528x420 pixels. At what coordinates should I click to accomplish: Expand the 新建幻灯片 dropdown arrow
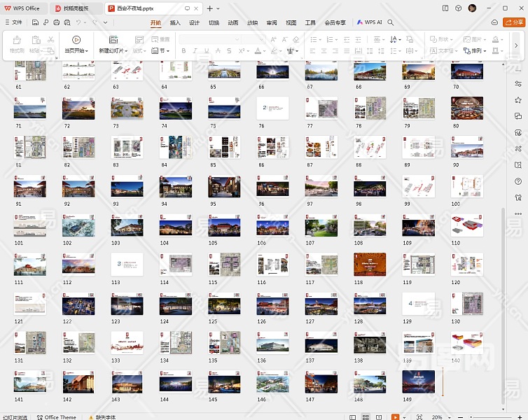point(126,51)
